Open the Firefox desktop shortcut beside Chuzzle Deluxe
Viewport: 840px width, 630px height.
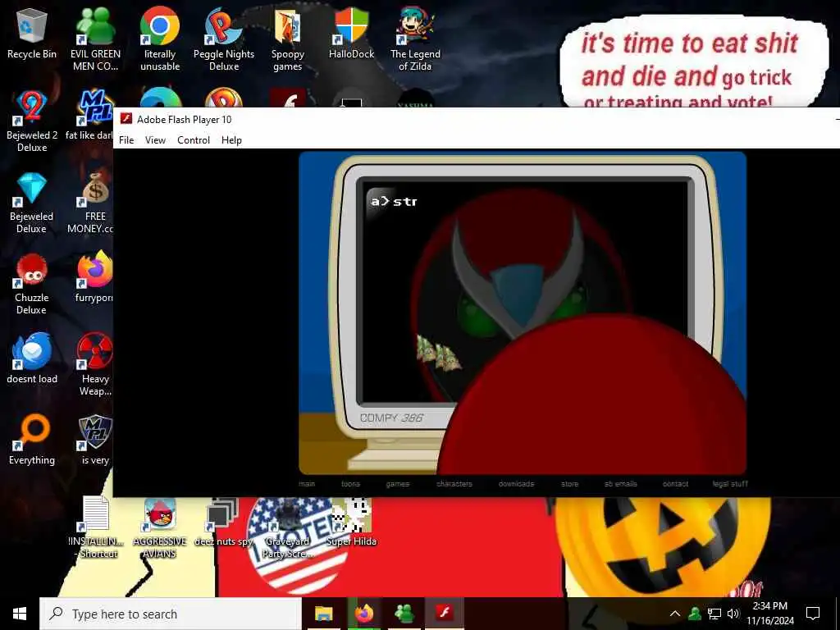coord(94,277)
